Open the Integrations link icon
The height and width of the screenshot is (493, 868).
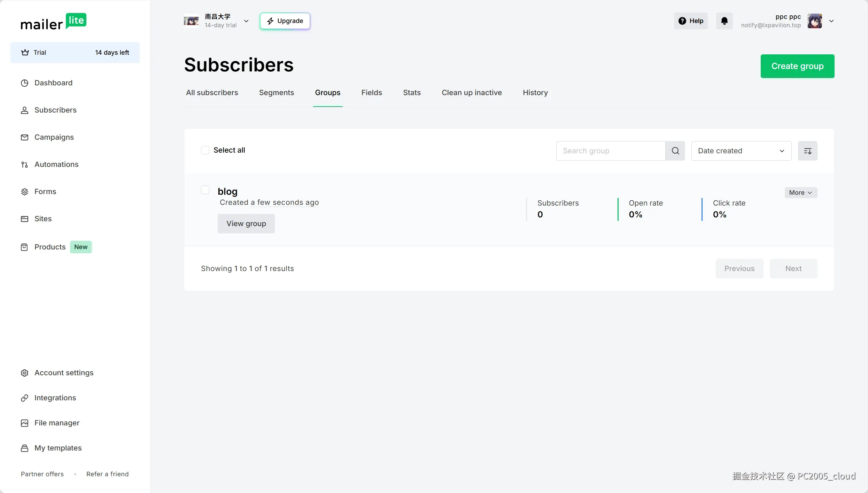[24, 398]
